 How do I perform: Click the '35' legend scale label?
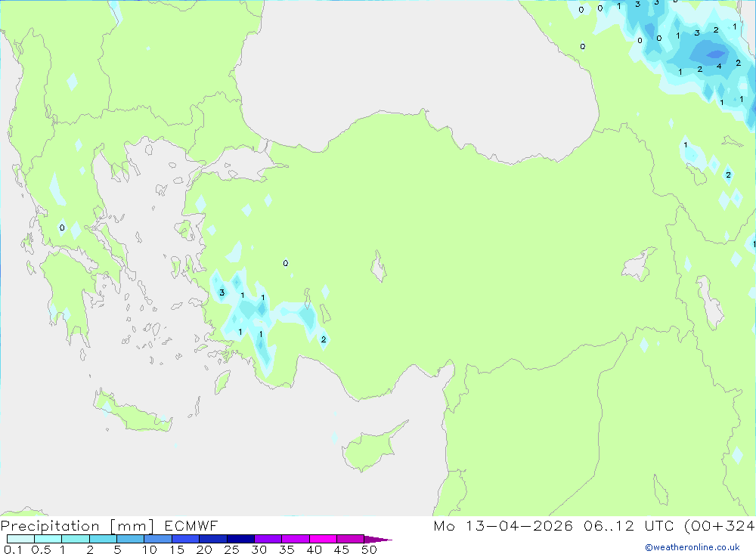[x=287, y=549]
